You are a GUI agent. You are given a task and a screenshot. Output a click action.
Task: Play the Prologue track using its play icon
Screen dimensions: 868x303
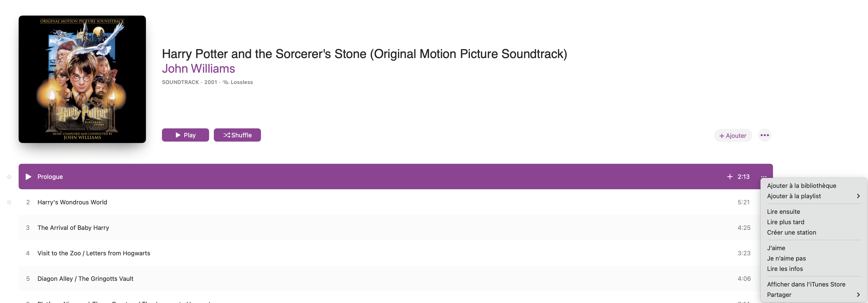tap(28, 177)
